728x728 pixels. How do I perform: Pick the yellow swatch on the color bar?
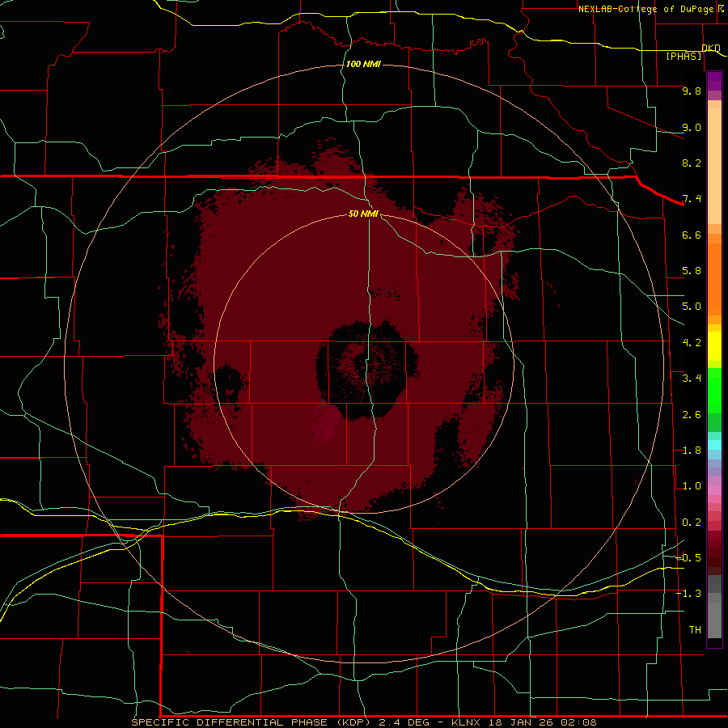pos(714,346)
